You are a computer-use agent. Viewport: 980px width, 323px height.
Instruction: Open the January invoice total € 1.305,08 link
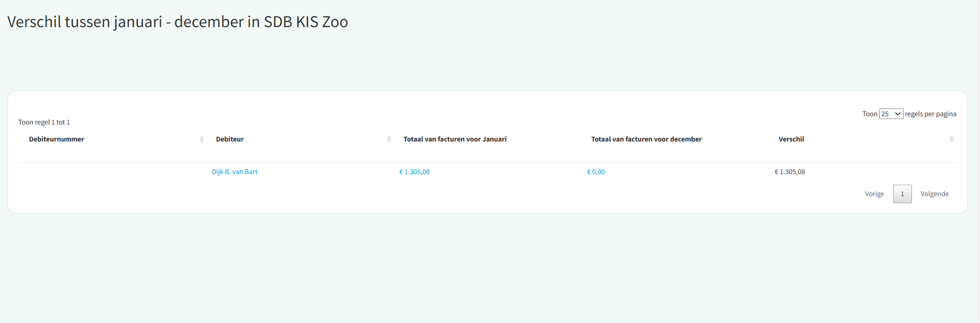tap(415, 172)
